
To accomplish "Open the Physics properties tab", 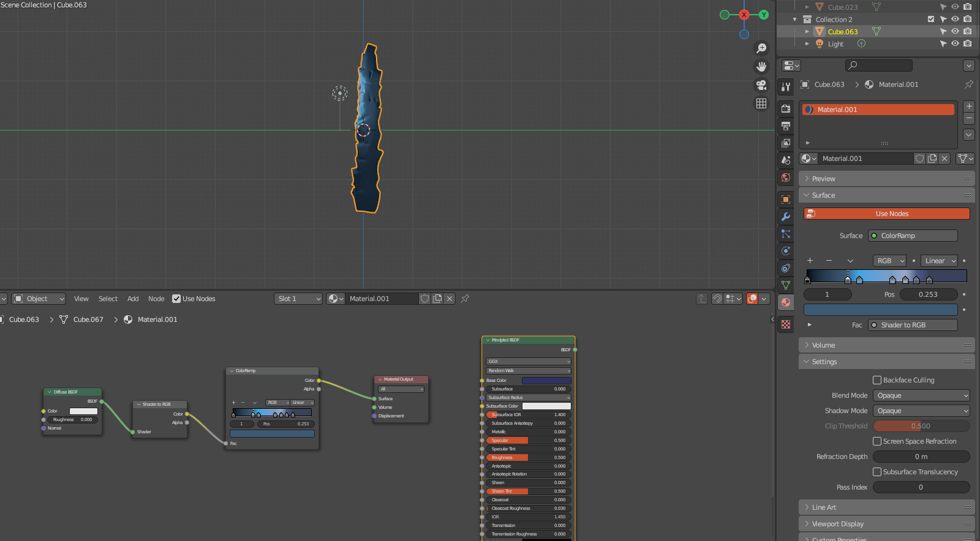I will pos(786,251).
